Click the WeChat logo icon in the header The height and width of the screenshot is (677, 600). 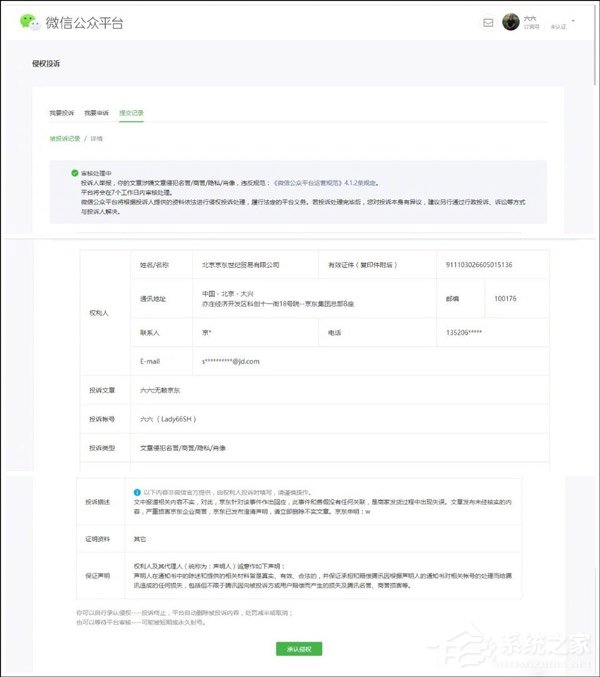click(x=29, y=22)
